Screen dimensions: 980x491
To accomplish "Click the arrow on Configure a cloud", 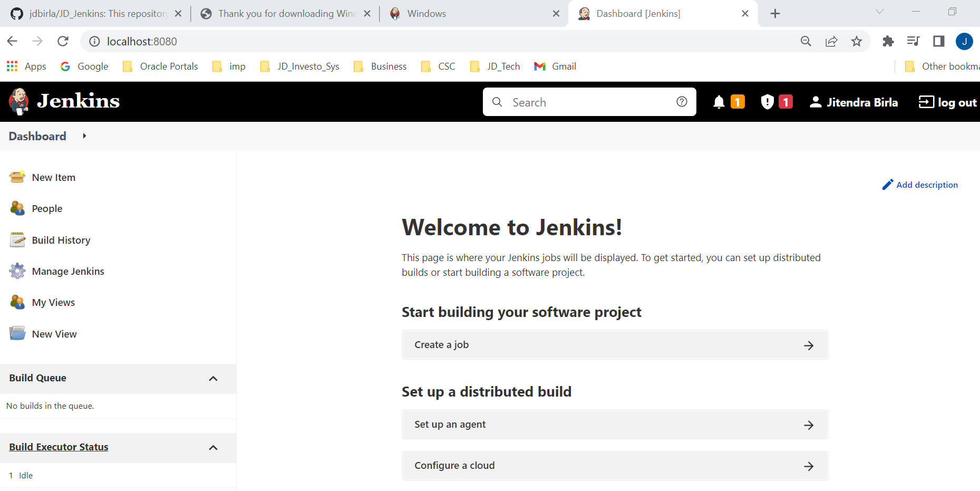I will (x=809, y=466).
